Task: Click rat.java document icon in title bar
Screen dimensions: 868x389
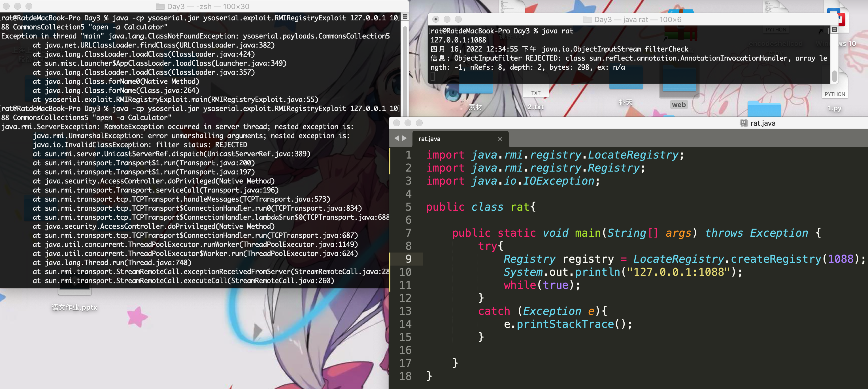Action: pyautogui.click(x=744, y=123)
